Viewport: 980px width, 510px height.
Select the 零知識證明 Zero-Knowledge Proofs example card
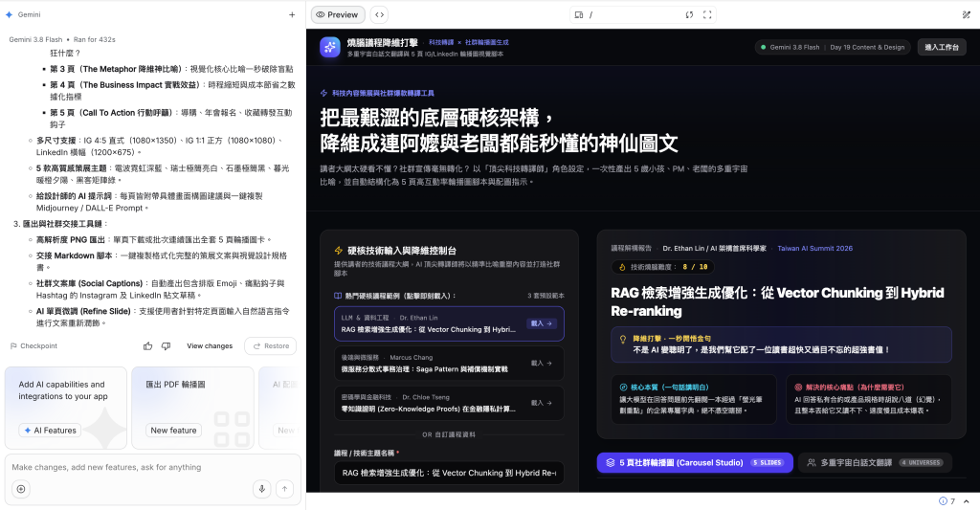coord(449,403)
